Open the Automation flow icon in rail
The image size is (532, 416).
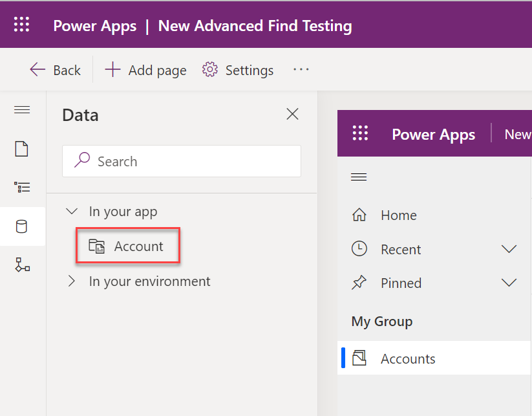click(x=23, y=265)
